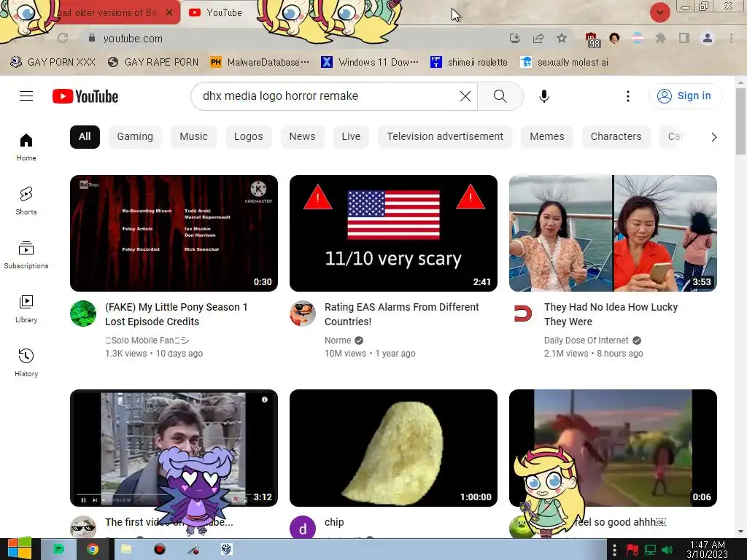Click the install app icon in address bar

tap(514, 38)
